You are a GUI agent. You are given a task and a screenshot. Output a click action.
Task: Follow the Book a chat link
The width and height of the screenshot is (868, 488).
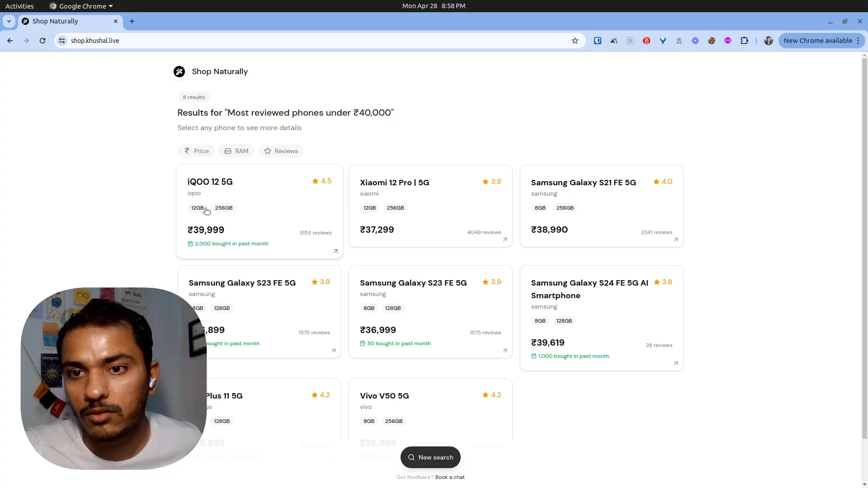coord(450,477)
